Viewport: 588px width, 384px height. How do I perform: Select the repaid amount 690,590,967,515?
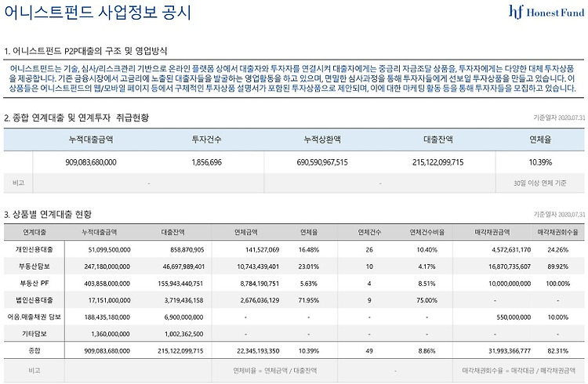pos(322,162)
